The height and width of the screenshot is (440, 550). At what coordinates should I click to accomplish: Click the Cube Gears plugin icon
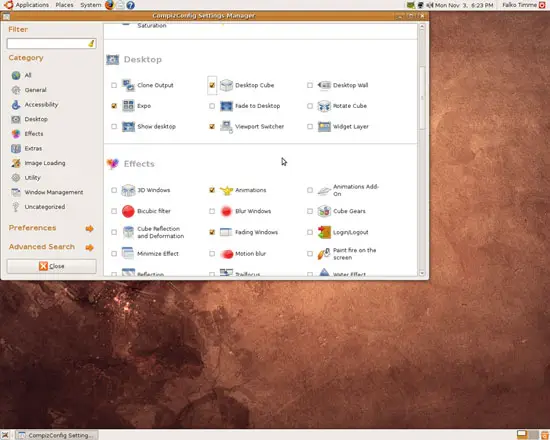[x=324, y=211]
